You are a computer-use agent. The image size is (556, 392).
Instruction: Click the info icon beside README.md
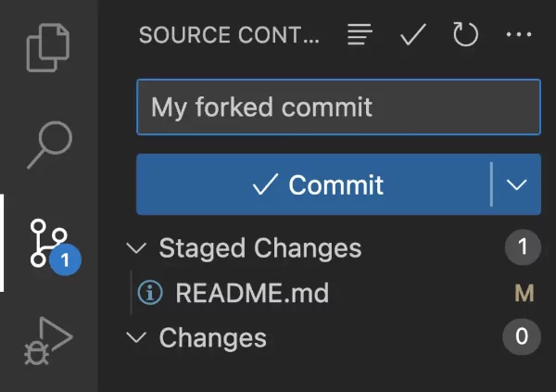point(149,294)
